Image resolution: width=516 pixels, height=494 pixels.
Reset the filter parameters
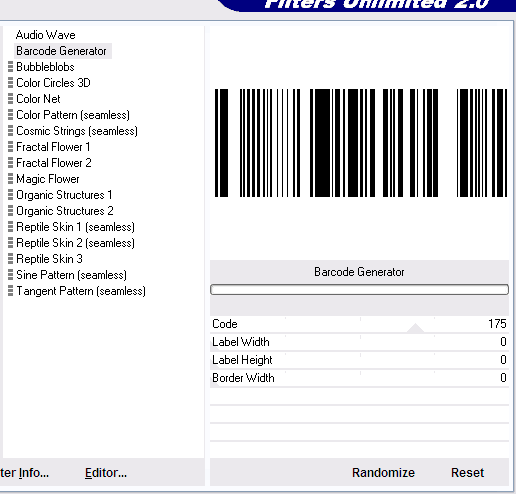(467, 473)
